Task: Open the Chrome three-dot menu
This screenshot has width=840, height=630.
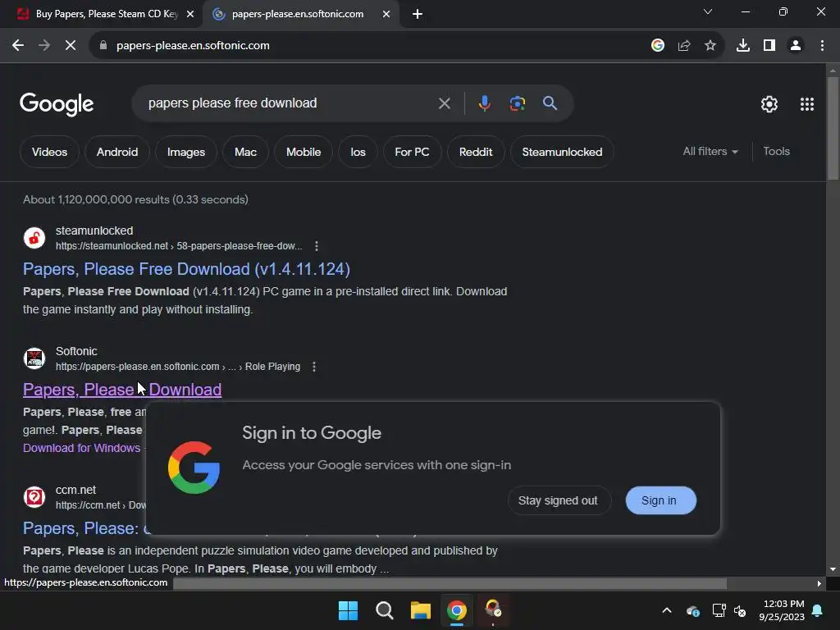Action: [x=822, y=46]
